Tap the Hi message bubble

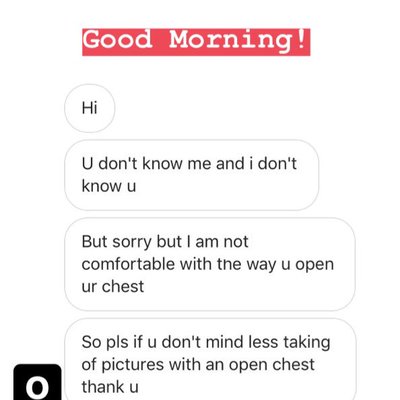(89, 108)
